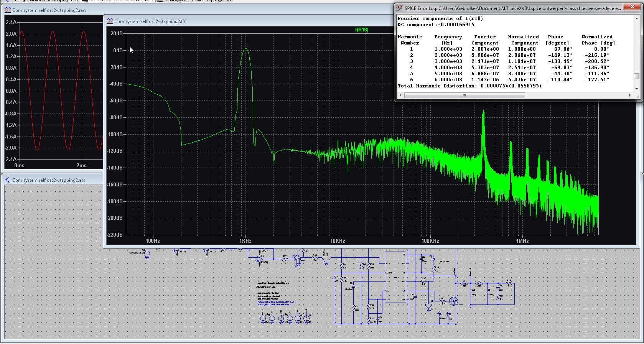Click the -100dB label on FFT vertical axis
644x344 pixels.
coord(115,134)
